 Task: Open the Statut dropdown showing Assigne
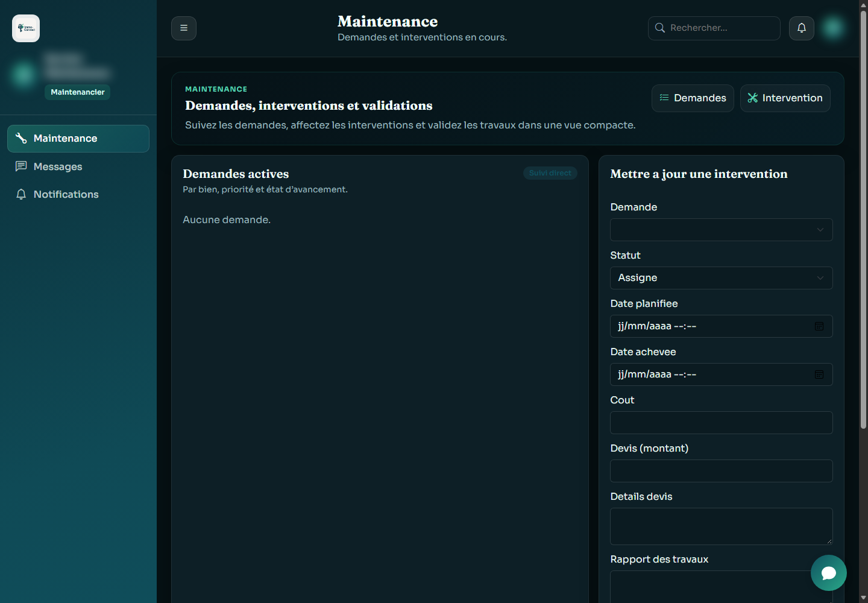click(722, 278)
